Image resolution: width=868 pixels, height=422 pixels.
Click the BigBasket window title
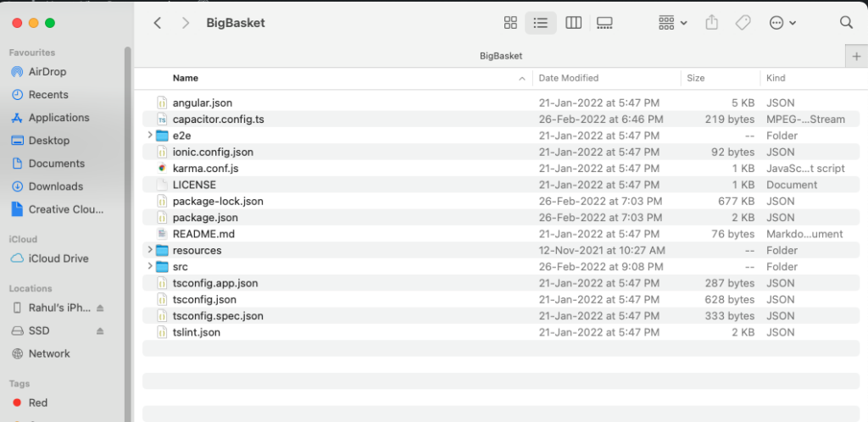click(236, 23)
